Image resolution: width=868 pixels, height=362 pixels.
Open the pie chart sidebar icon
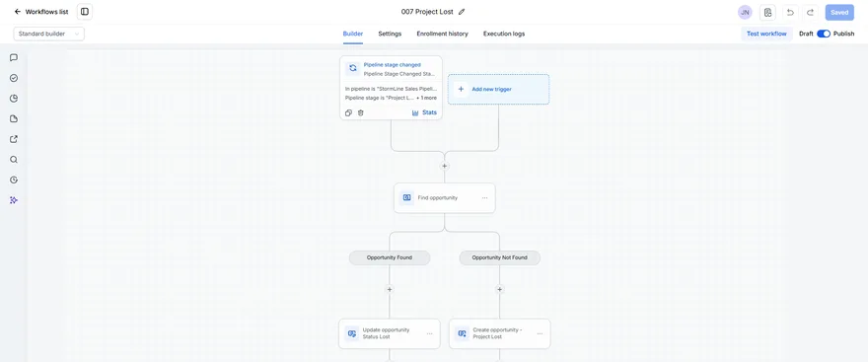(14, 99)
